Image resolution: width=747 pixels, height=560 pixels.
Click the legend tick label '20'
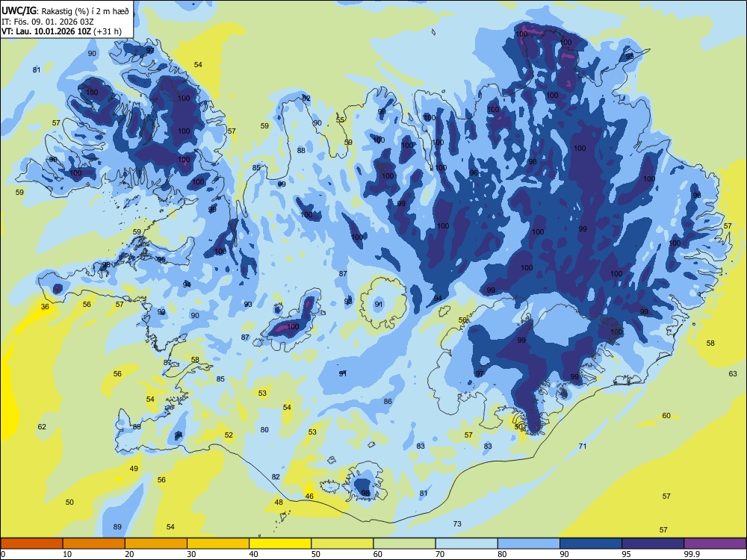[x=129, y=554]
